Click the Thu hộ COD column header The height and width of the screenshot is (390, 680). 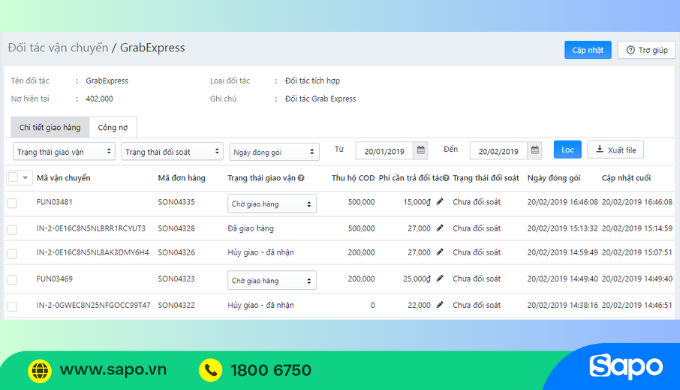point(353,178)
